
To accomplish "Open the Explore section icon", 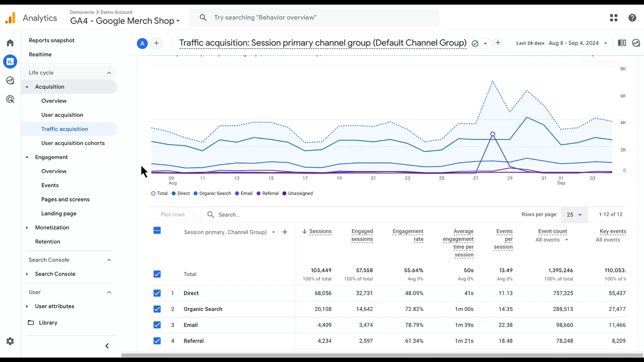I will point(10,80).
